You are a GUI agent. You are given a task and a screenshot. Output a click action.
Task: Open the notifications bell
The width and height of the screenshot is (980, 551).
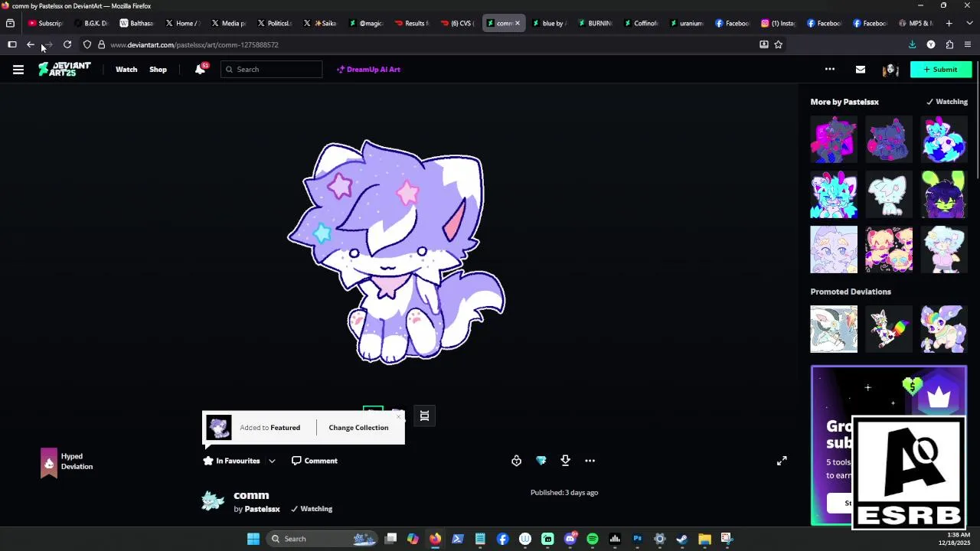[200, 69]
